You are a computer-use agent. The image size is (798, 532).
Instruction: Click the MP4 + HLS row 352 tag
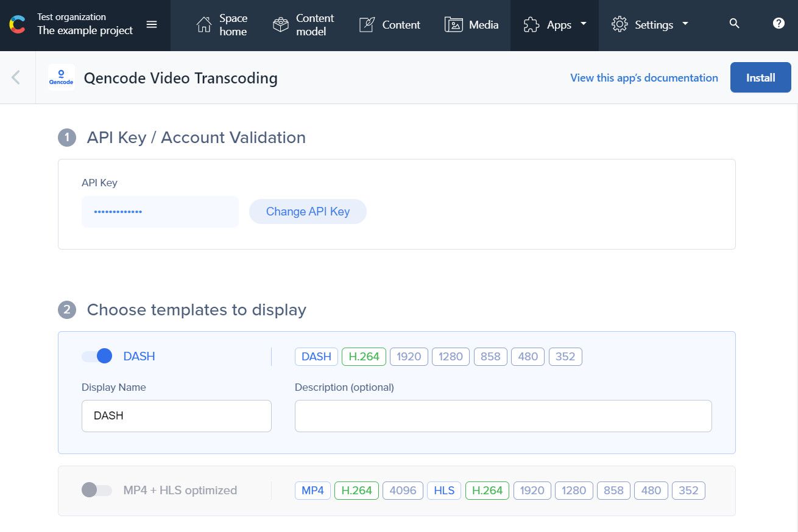tap(688, 490)
